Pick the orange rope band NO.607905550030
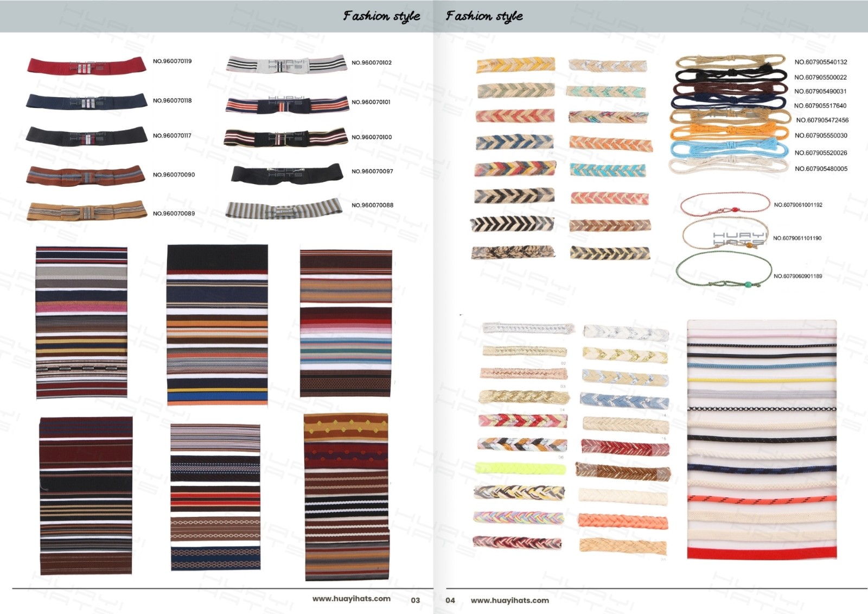 point(729,132)
